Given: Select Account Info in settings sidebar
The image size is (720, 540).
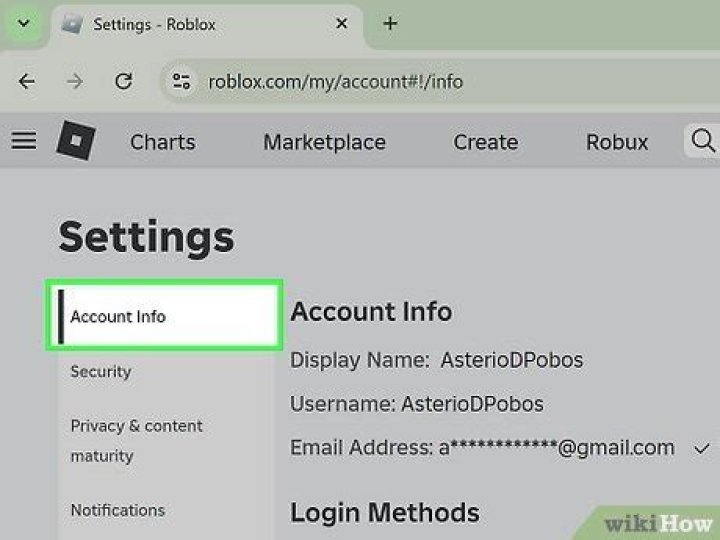Looking at the screenshot, I should point(165,316).
